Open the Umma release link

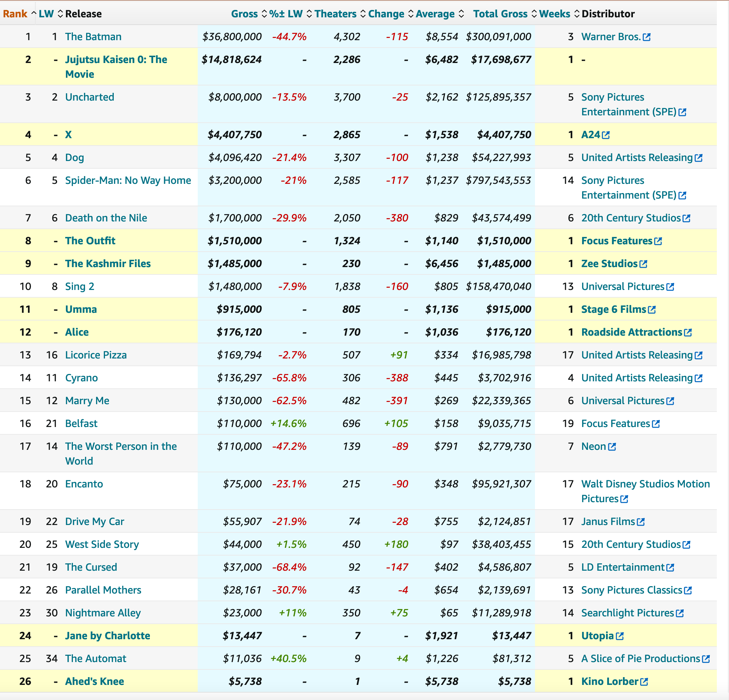tap(81, 309)
